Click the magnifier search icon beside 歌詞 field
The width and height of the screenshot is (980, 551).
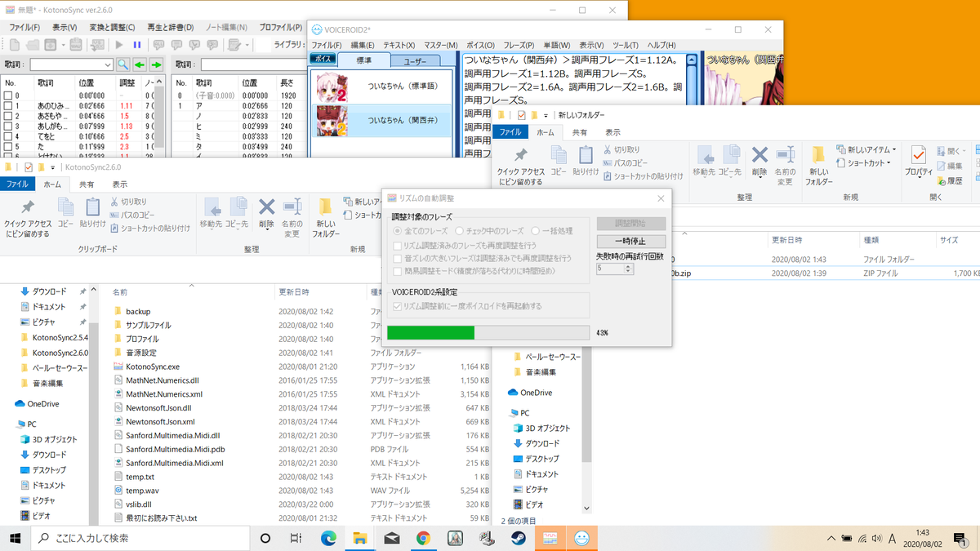(x=122, y=64)
